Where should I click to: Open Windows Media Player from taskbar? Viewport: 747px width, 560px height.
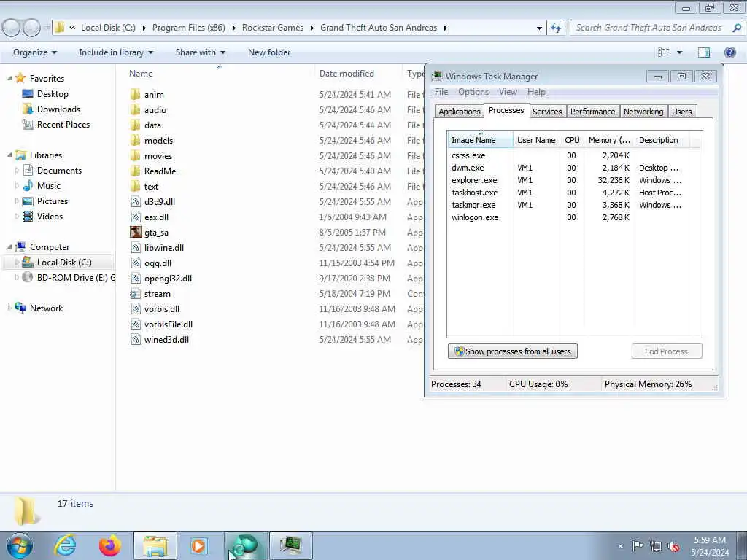[x=200, y=545]
